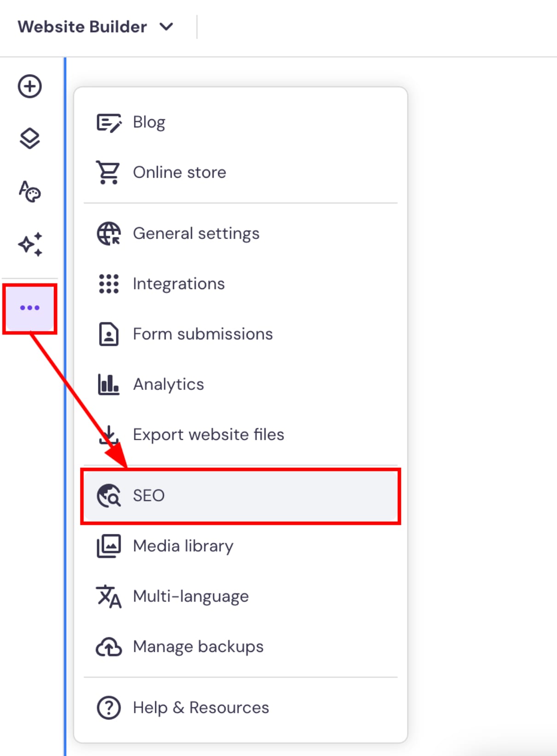Click the General settings globe icon

[x=109, y=233]
